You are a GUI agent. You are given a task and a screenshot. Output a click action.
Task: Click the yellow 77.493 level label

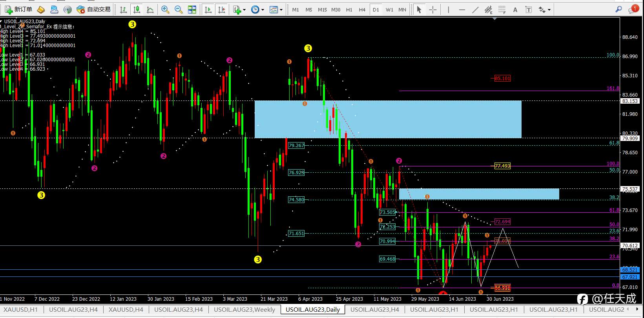click(x=502, y=166)
